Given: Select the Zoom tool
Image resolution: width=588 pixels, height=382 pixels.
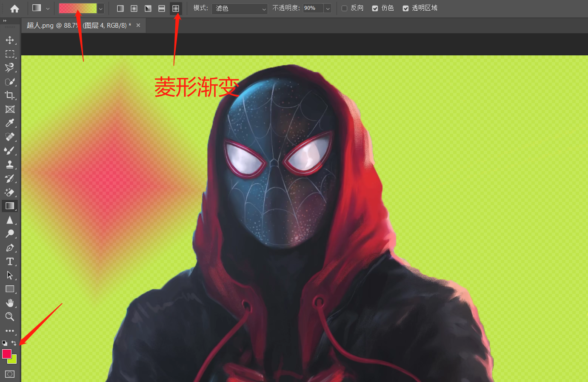Looking at the screenshot, I should [10, 316].
